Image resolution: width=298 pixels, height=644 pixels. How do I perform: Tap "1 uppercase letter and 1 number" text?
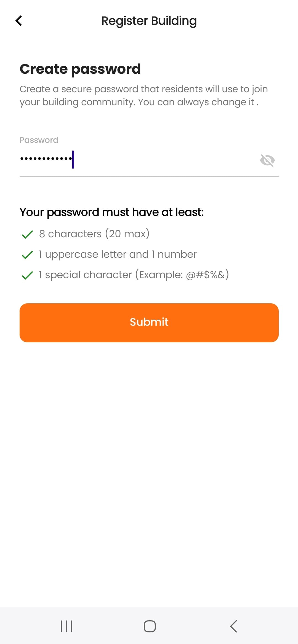(x=118, y=254)
